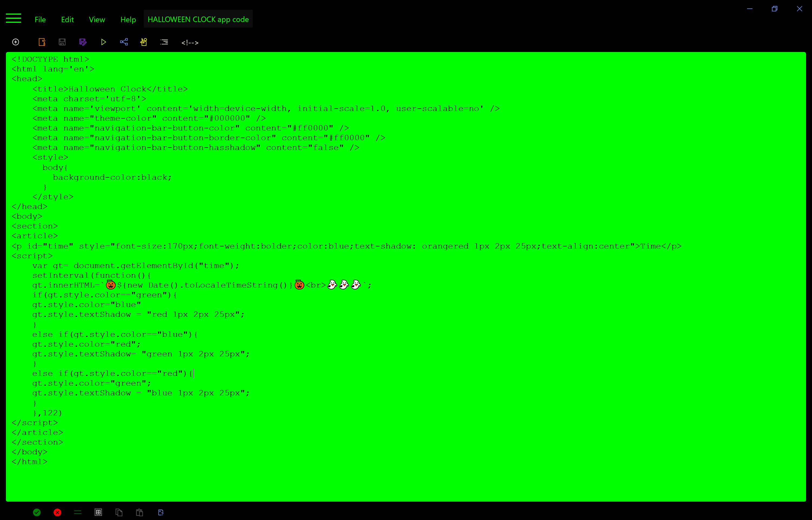Click the '<meta charset='utf-8'>' line

[x=89, y=99]
